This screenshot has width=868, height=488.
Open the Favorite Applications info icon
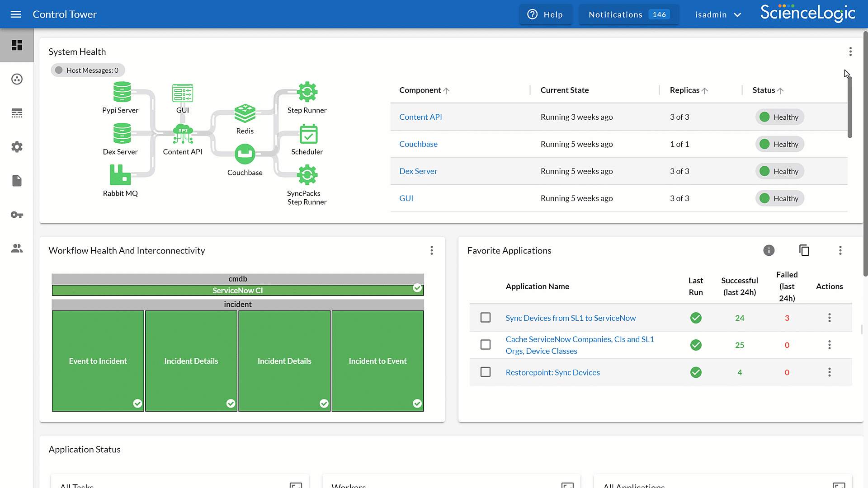pyautogui.click(x=769, y=250)
